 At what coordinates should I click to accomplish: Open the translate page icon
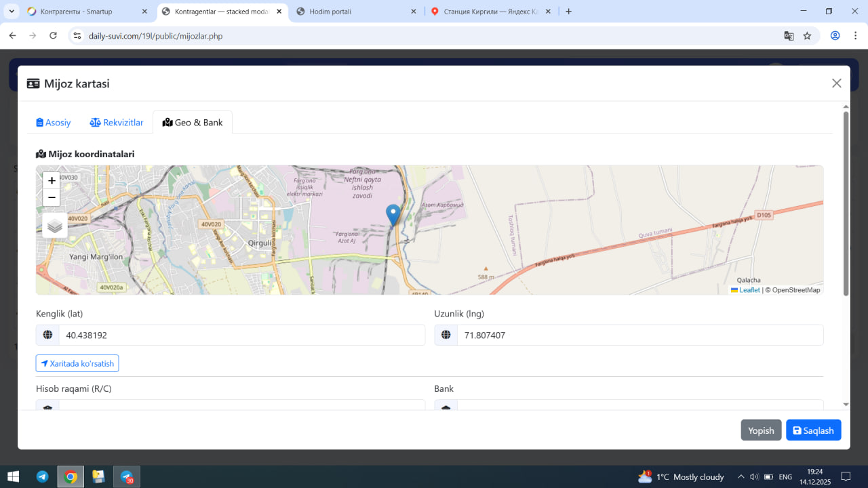click(789, 36)
